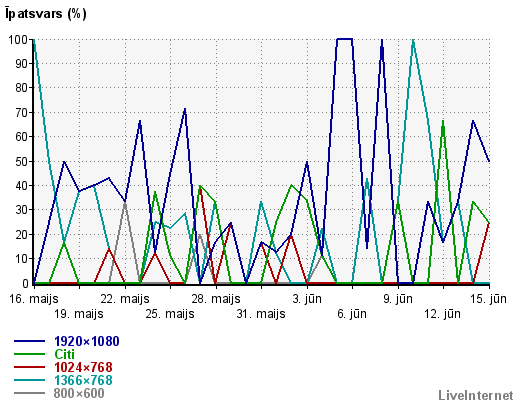Click the teal line swatch beside 1366×768
The image size is (520, 405).
(29, 380)
